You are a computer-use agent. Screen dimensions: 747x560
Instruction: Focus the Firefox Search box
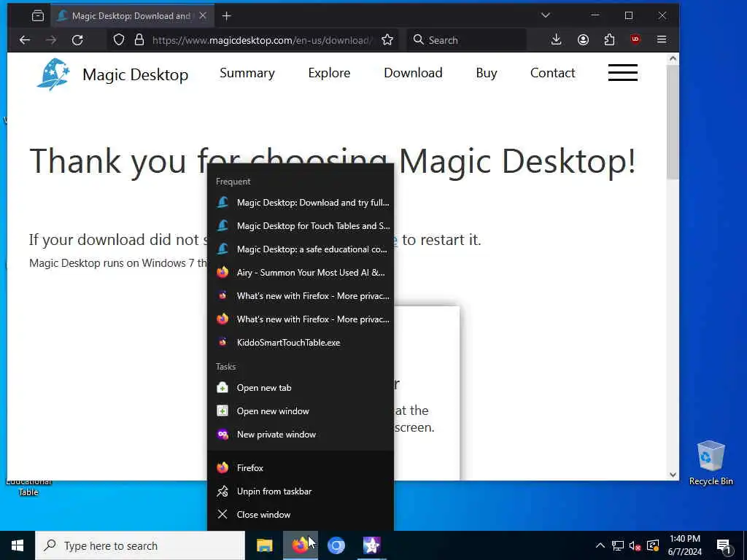[x=468, y=40]
